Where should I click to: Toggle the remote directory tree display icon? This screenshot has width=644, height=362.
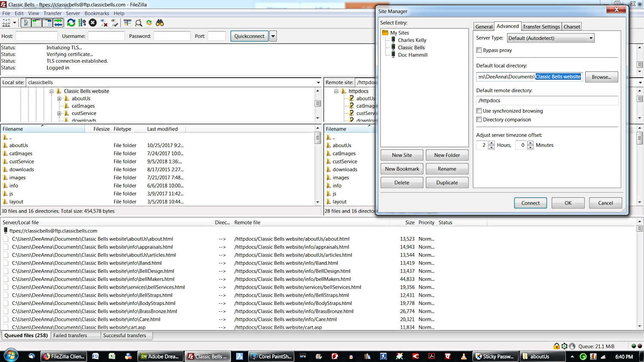click(x=47, y=23)
